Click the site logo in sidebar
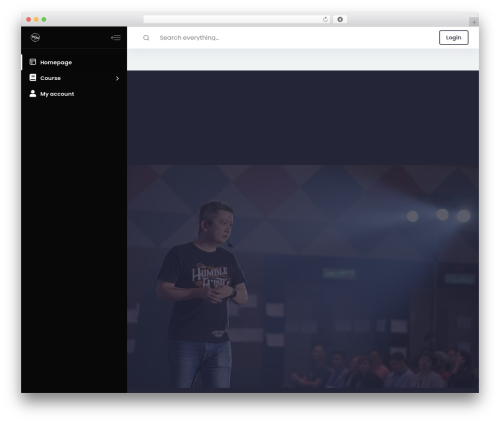 (35, 37)
